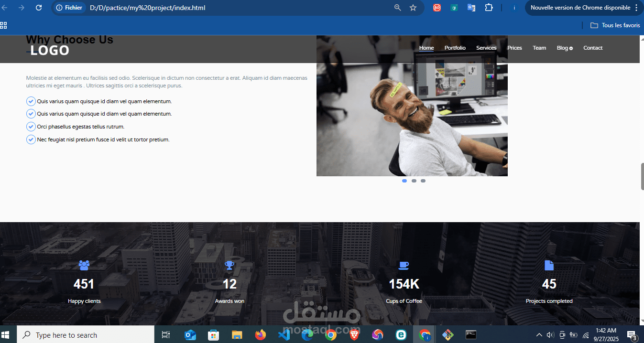Click the 451 counter value
The height and width of the screenshot is (343, 644).
[84, 284]
